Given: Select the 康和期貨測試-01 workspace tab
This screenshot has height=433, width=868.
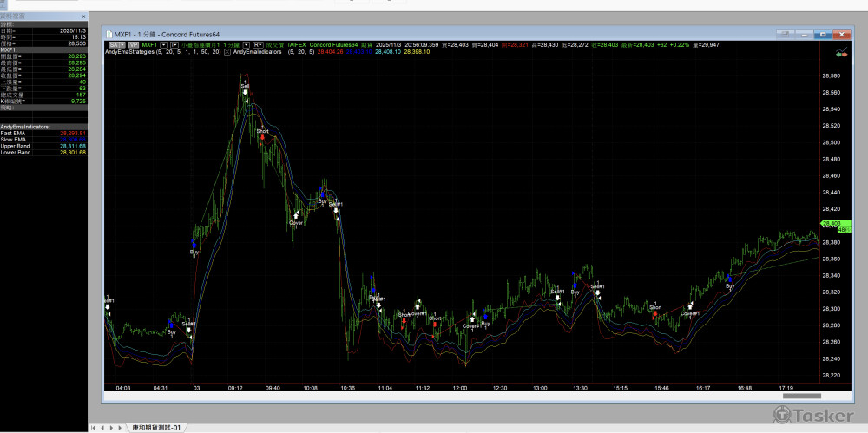Looking at the screenshot, I should coord(157,428).
